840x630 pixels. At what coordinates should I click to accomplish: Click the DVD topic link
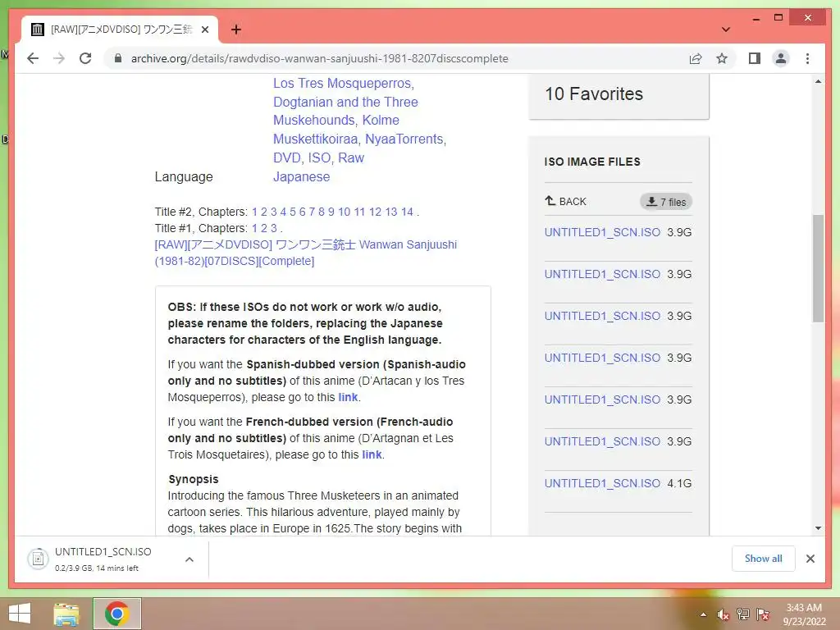coord(286,157)
